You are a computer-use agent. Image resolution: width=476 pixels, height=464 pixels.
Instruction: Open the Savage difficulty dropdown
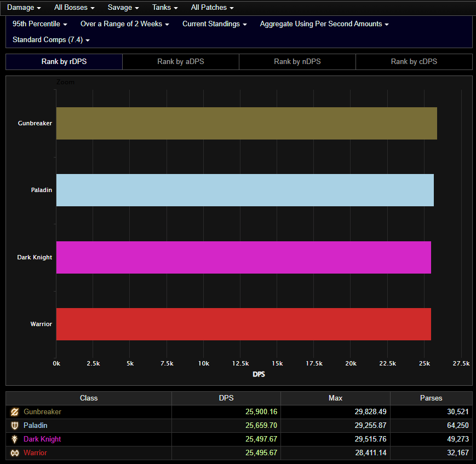(123, 8)
